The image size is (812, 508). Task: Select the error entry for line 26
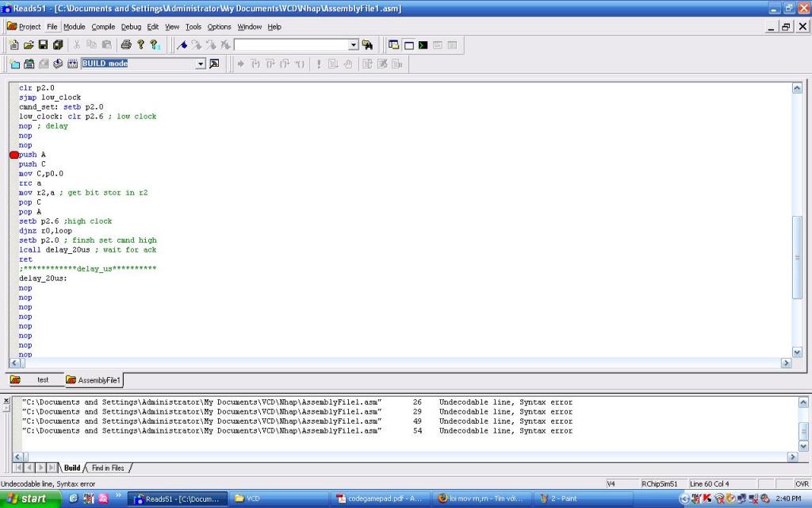point(297,402)
